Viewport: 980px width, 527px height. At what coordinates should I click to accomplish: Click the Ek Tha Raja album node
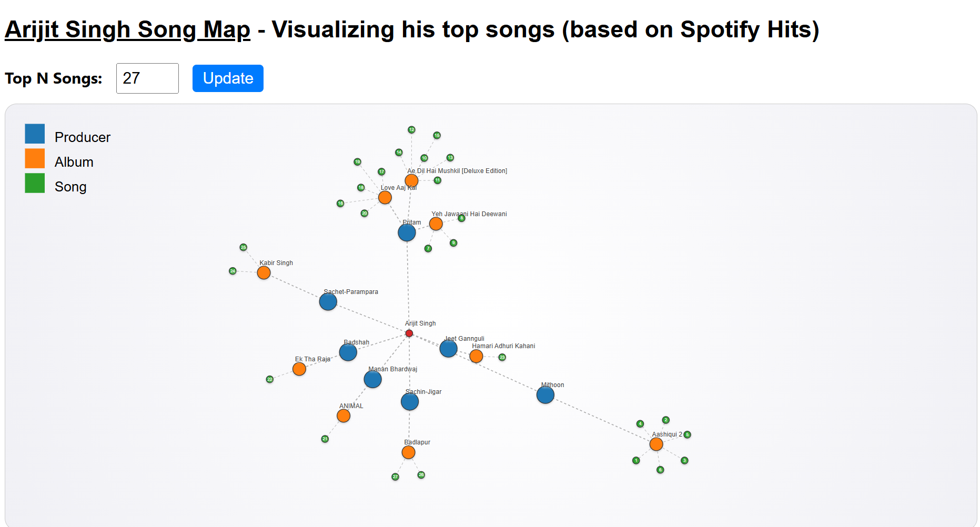(299, 369)
